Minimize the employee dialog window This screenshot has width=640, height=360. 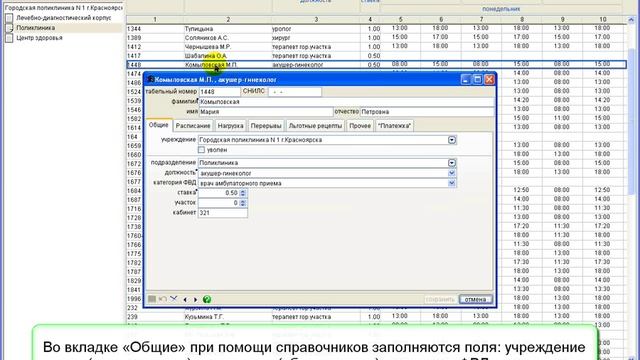pyautogui.click(x=466, y=80)
